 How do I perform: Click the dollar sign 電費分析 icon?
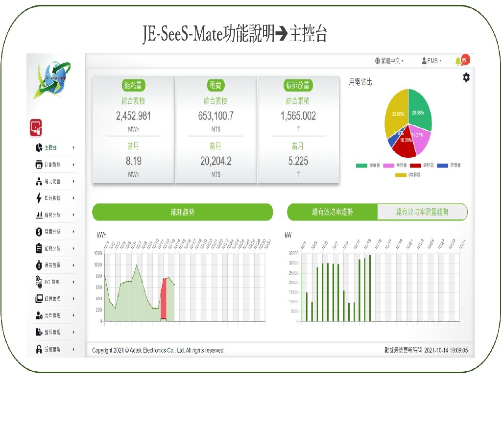coord(39,232)
